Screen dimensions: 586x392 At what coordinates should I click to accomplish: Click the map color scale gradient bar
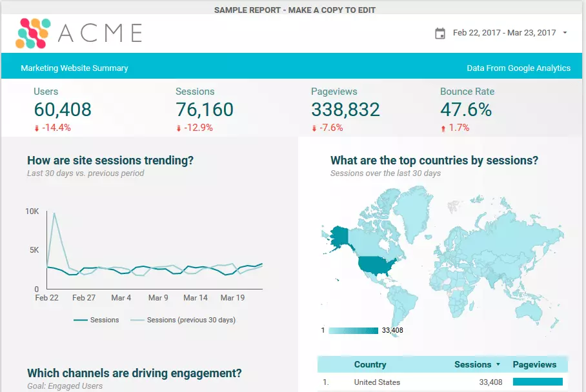[x=353, y=331]
